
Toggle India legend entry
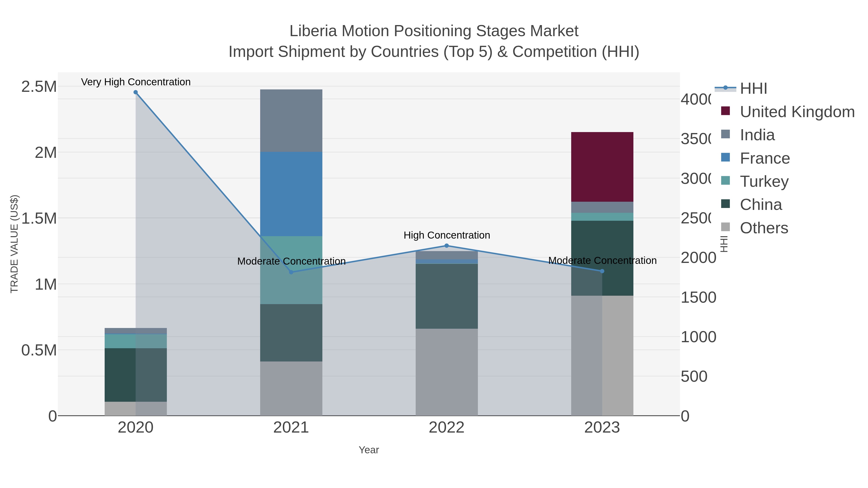click(748, 135)
